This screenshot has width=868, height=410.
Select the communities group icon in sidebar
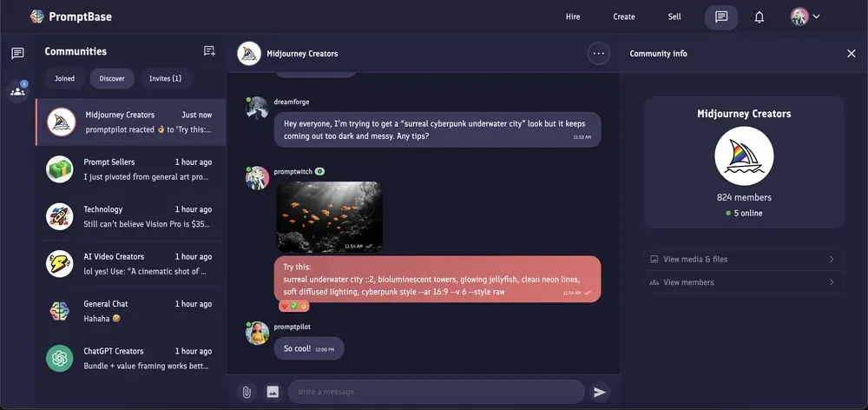(17, 91)
